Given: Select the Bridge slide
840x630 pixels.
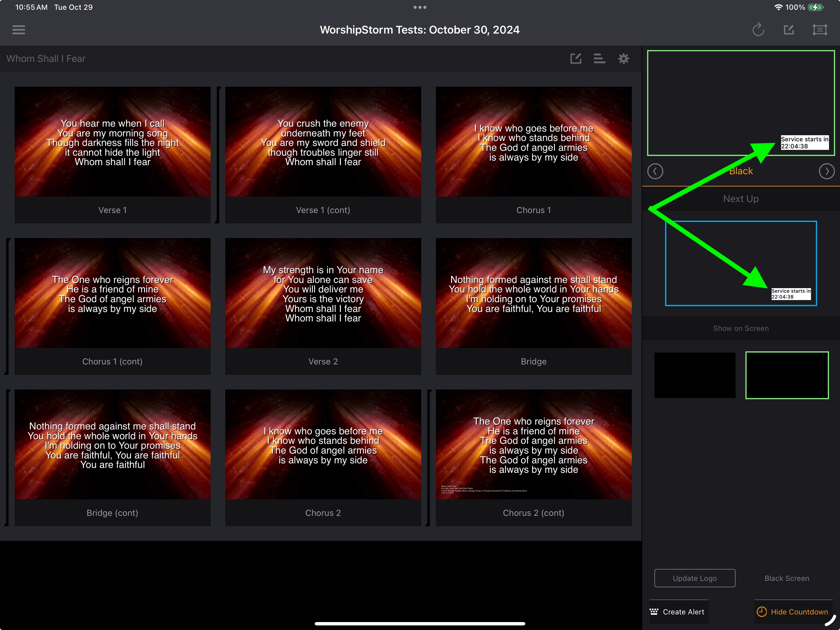Looking at the screenshot, I should point(534,306).
